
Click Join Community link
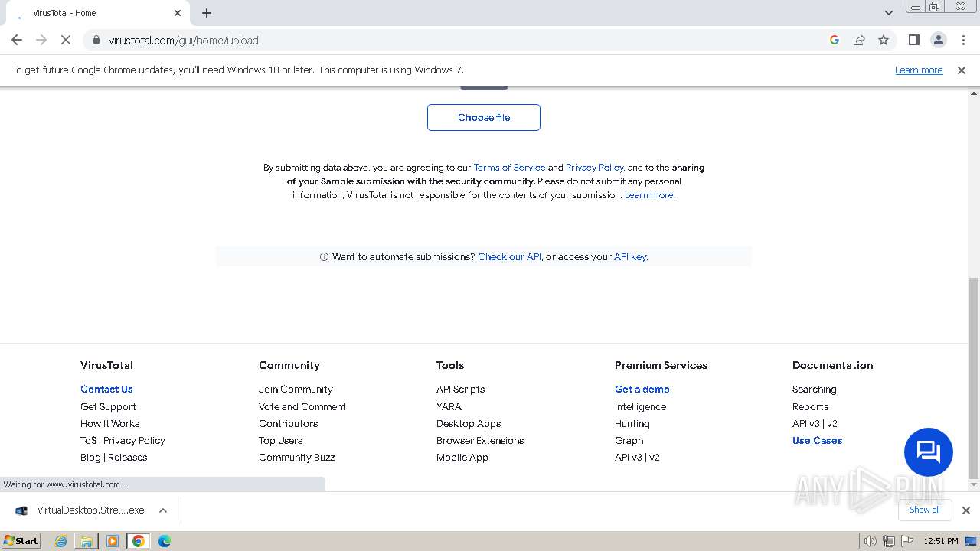pos(296,389)
